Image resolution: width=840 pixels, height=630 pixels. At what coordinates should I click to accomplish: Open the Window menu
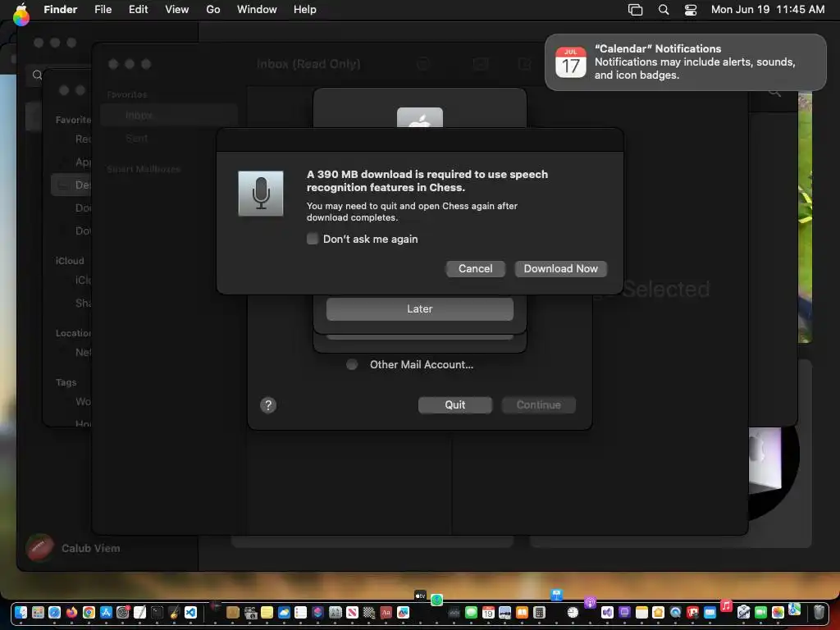point(257,10)
